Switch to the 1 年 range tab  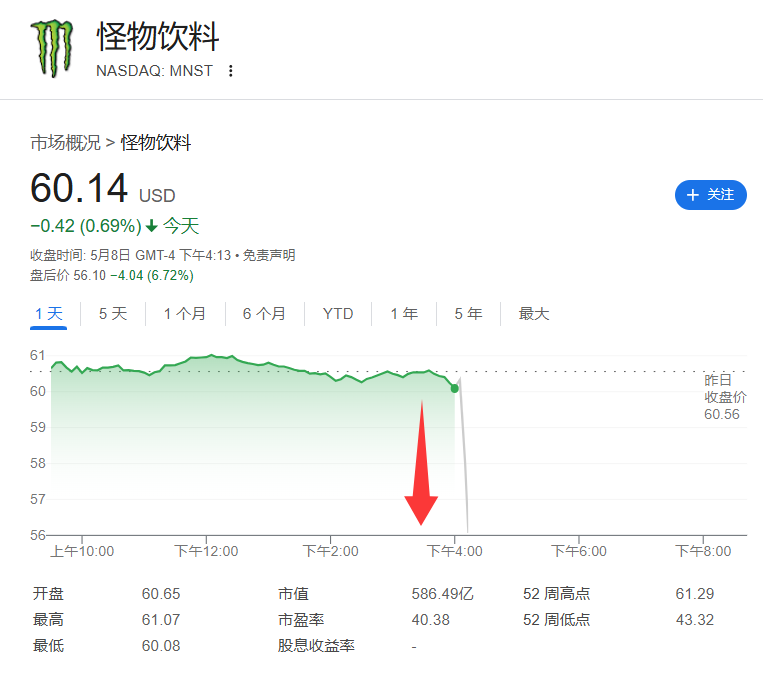[404, 313]
